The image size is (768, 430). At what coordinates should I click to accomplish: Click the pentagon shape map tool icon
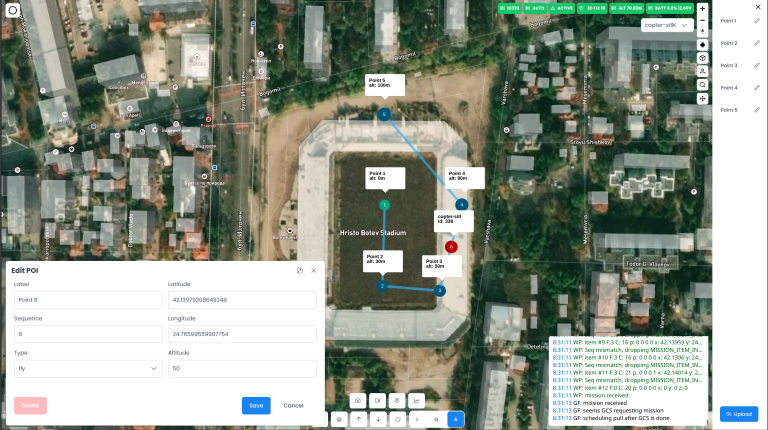(x=702, y=45)
